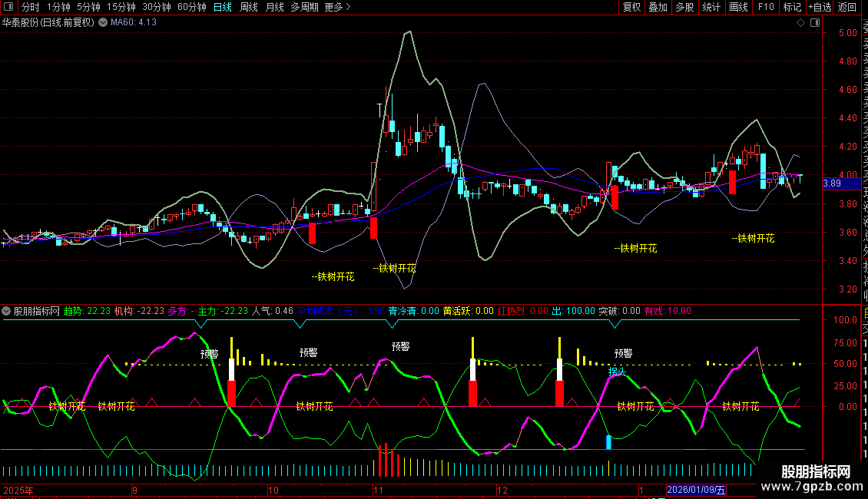
Task: Switch to the 分时 intraday view
Action: click(x=30, y=7)
